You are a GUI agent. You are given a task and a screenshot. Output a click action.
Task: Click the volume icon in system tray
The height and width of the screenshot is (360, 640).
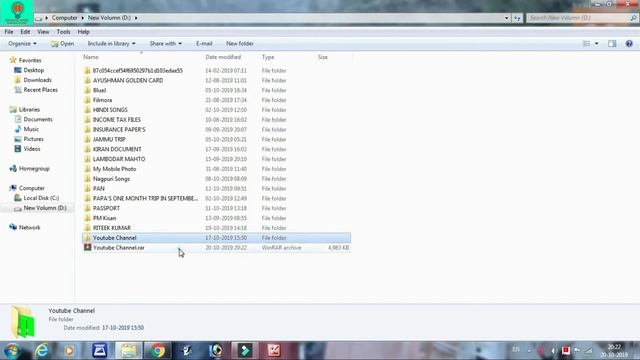[x=553, y=350]
